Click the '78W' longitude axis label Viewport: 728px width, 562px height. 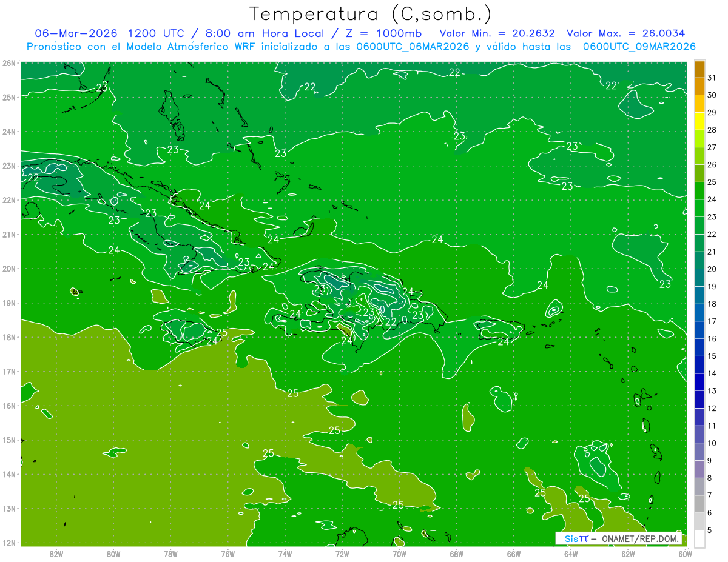point(170,554)
